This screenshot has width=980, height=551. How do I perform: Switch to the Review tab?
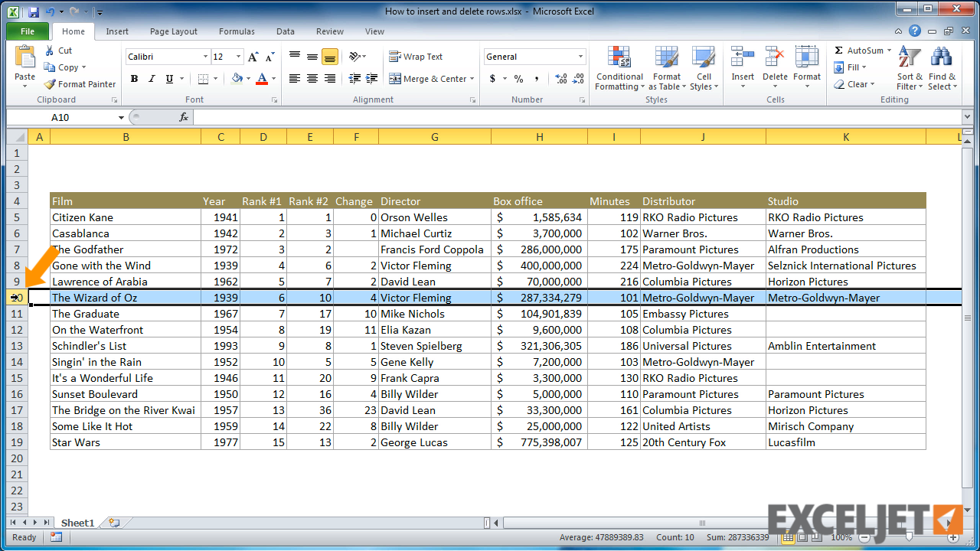click(x=330, y=31)
